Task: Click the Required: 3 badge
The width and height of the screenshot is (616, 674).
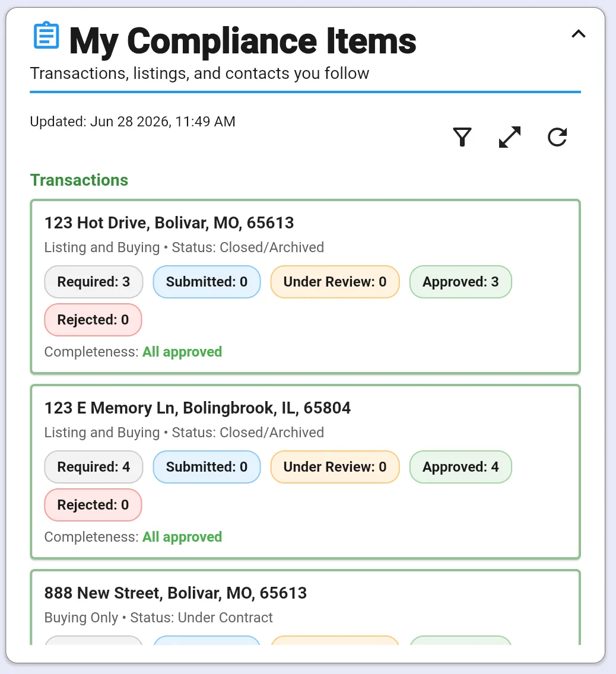Action: tap(94, 282)
